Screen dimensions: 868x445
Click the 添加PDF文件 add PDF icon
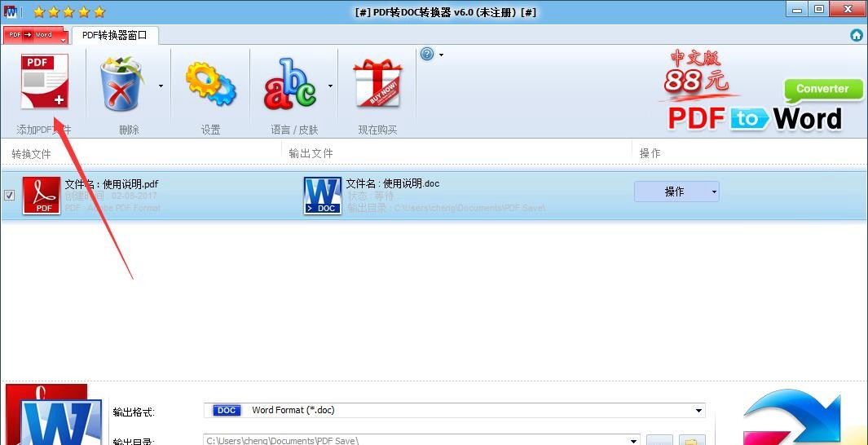point(44,82)
